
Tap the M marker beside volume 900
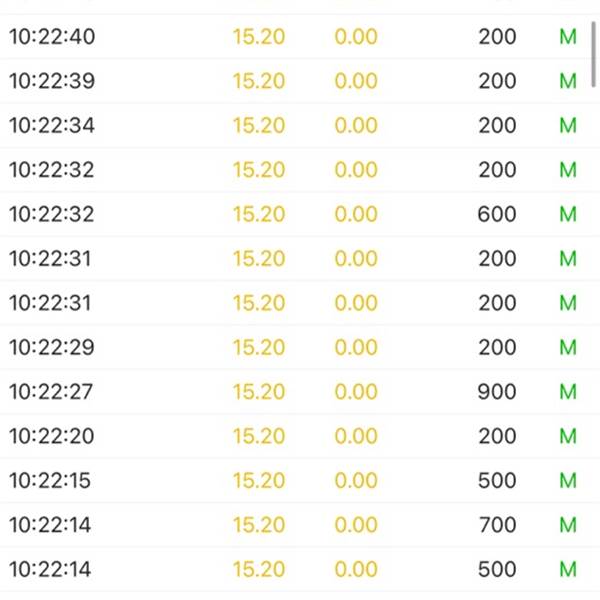click(x=568, y=392)
